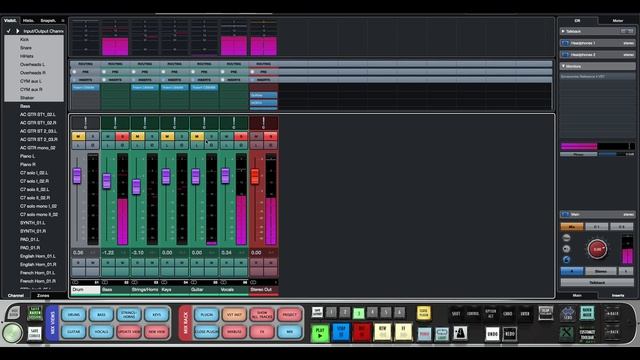Mute the Strings/Horns channel
This screenshot has width=640, height=360.
[138, 136]
